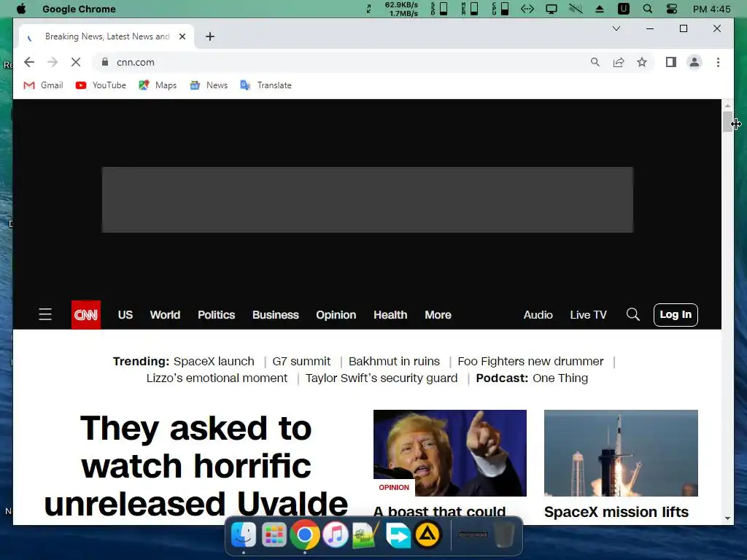Click the red CNN logo

(86, 314)
